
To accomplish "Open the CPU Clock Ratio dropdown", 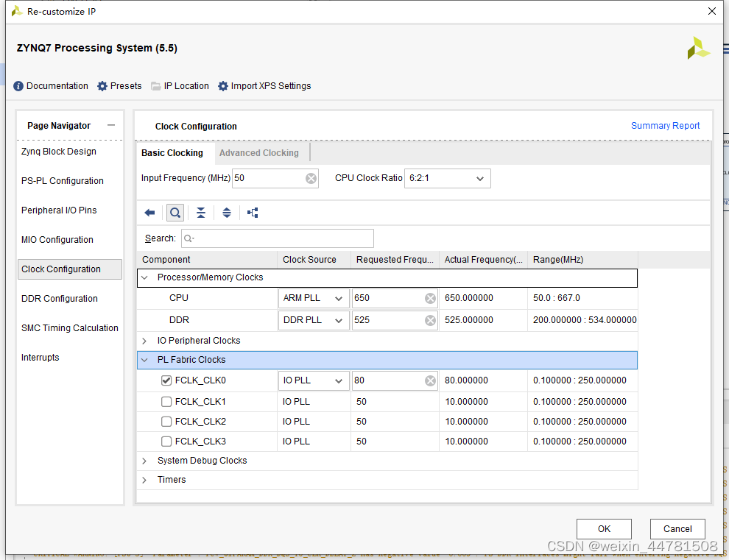I will 447,179.
